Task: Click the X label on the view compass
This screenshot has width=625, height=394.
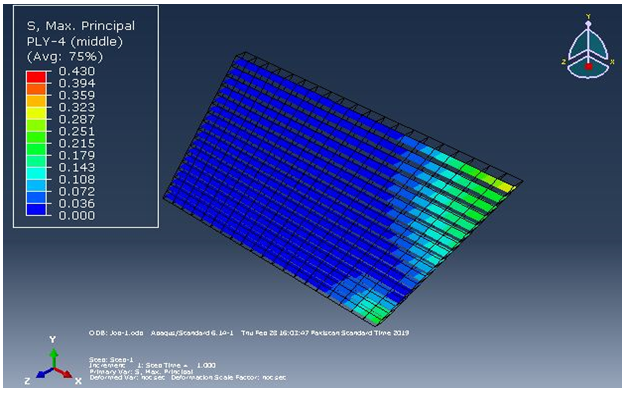Action: coord(612,62)
